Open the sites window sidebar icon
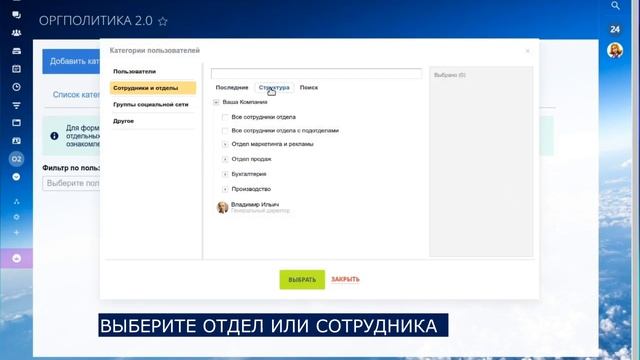 tap(16, 123)
